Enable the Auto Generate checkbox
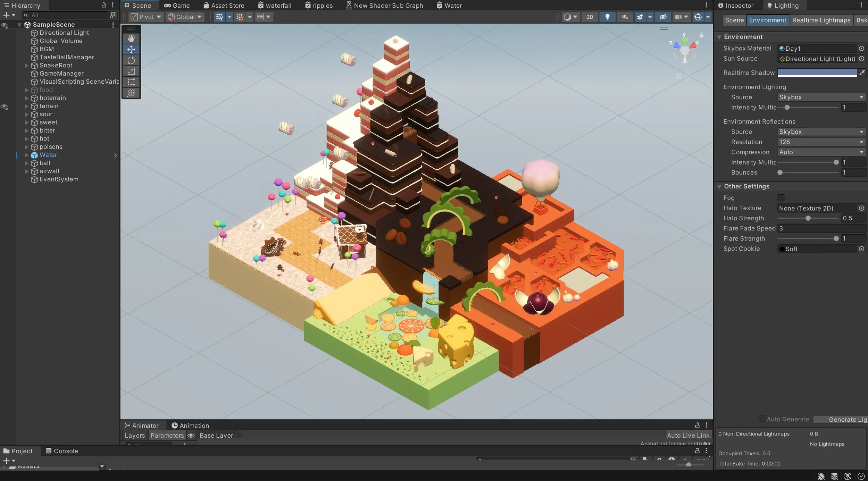 point(761,419)
